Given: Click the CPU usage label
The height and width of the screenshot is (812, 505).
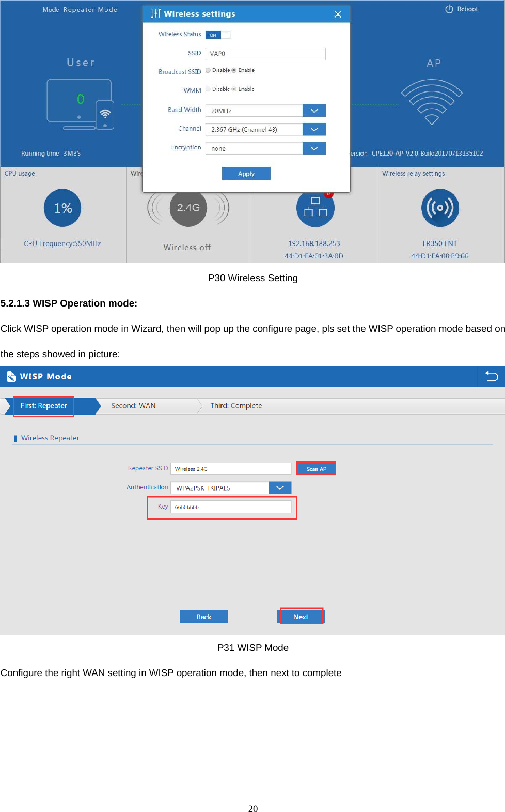Looking at the screenshot, I should tap(20, 174).
